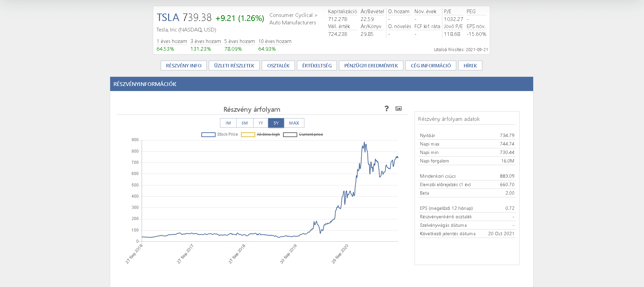Open the HÍREK news section
This screenshot has width=644, height=287.
coord(470,66)
